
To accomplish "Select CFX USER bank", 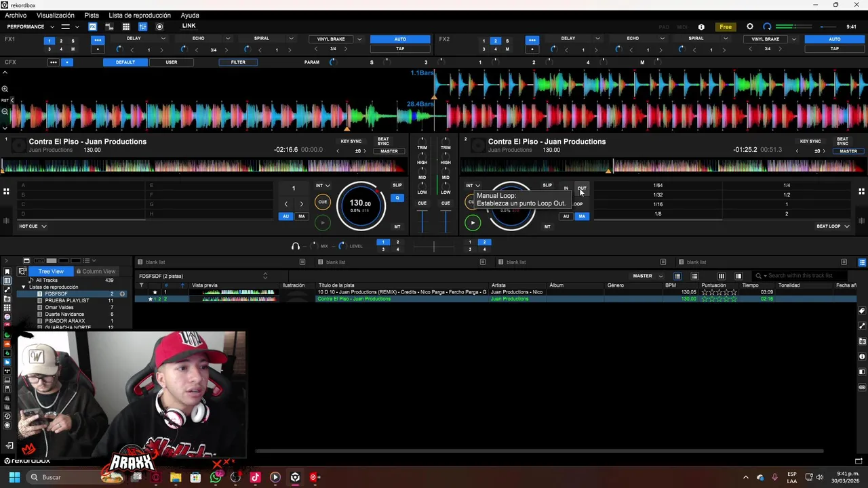I will [x=172, y=62].
